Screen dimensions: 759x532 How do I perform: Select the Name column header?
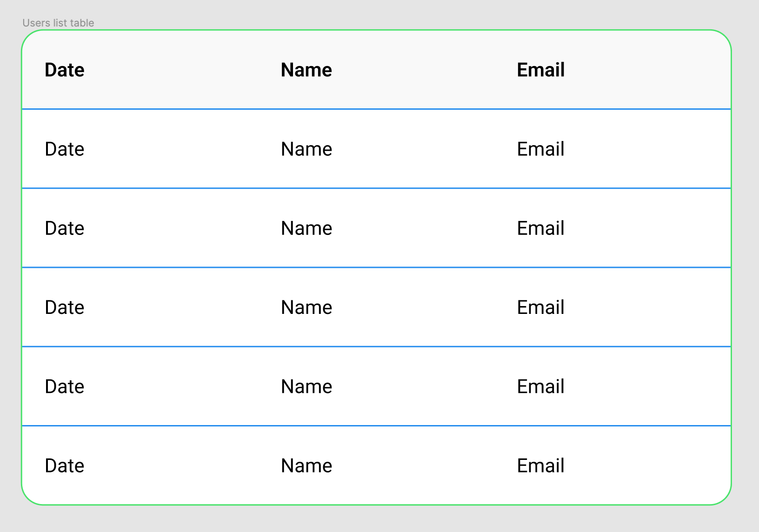tap(306, 70)
